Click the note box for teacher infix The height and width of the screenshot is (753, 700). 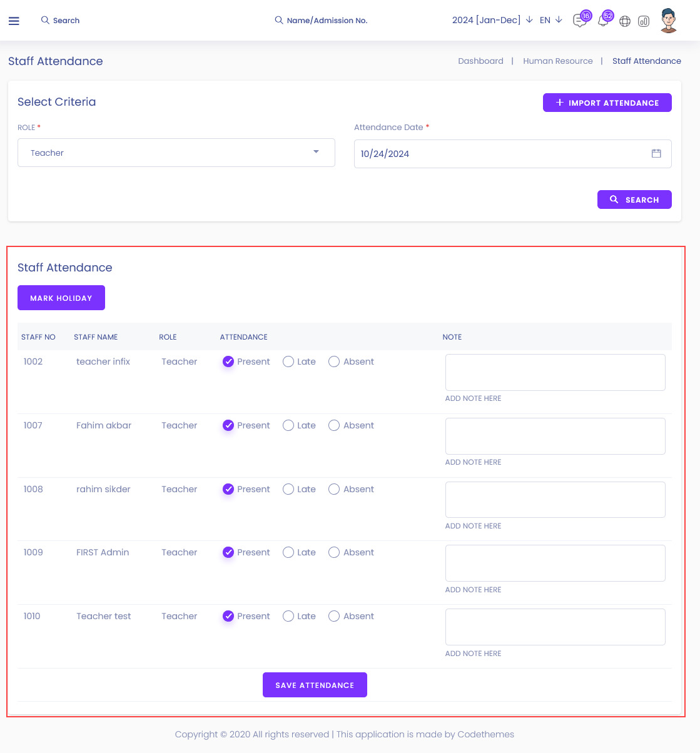tap(555, 372)
